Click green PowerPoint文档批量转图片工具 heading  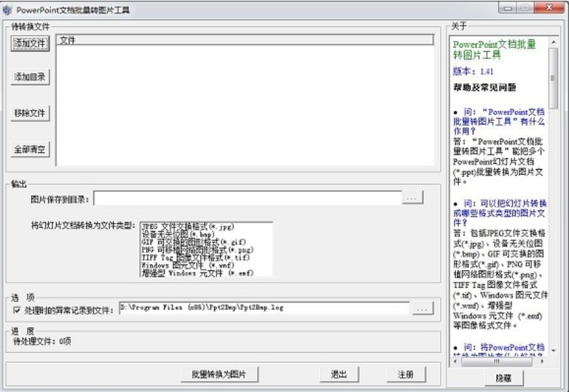[x=494, y=50]
